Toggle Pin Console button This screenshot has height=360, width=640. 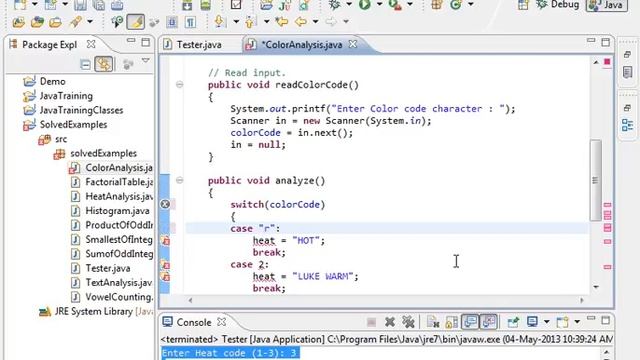click(x=513, y=322)
